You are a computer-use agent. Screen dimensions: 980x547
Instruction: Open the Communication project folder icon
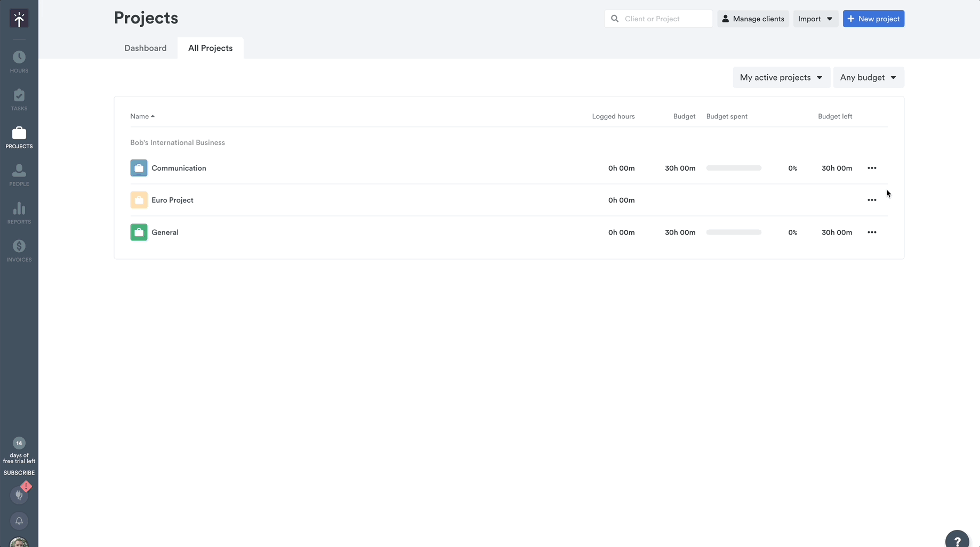138,167
